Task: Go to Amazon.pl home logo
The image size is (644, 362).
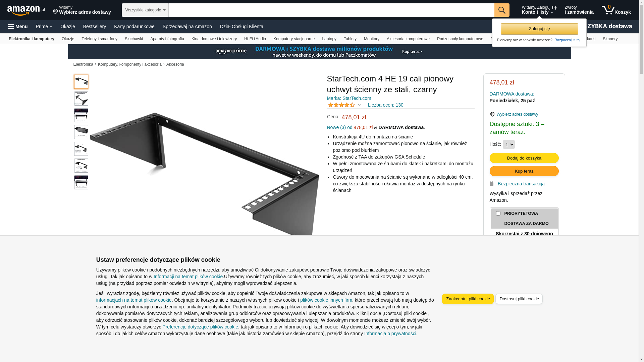Action: [x=26, y=10]
